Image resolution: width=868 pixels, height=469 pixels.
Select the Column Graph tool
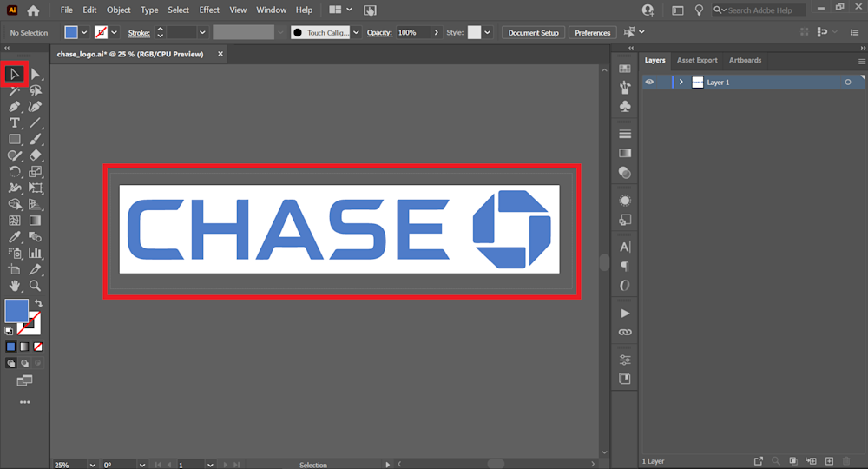[x=36, y=253]
